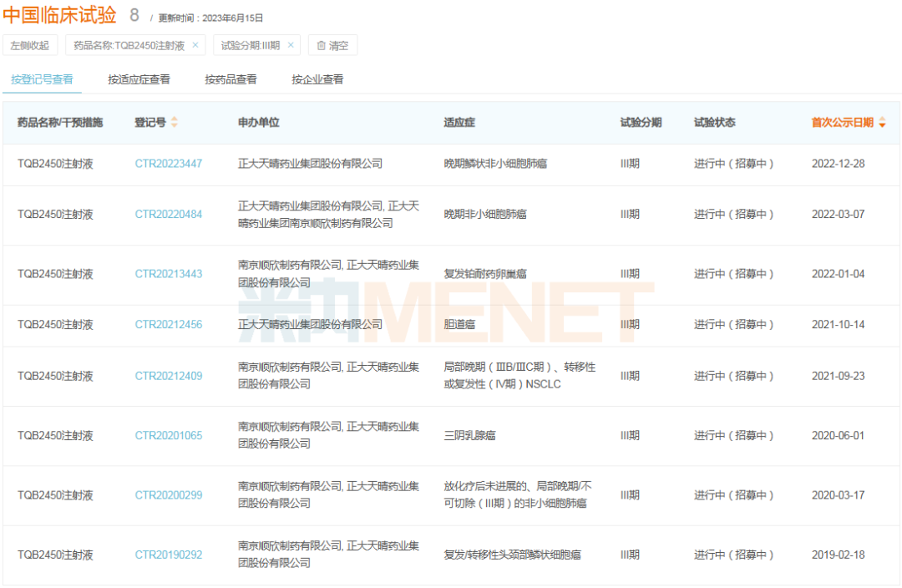
Task: Click the date 2020-03-17
Action: click(839, 494)
